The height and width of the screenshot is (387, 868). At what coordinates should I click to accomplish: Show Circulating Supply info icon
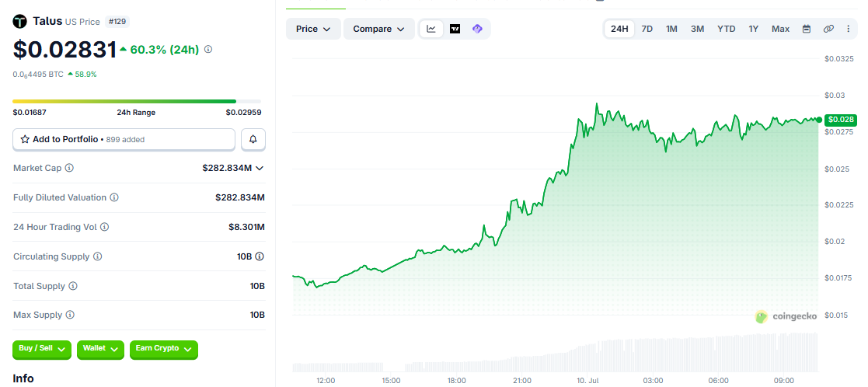pos(97,256)
